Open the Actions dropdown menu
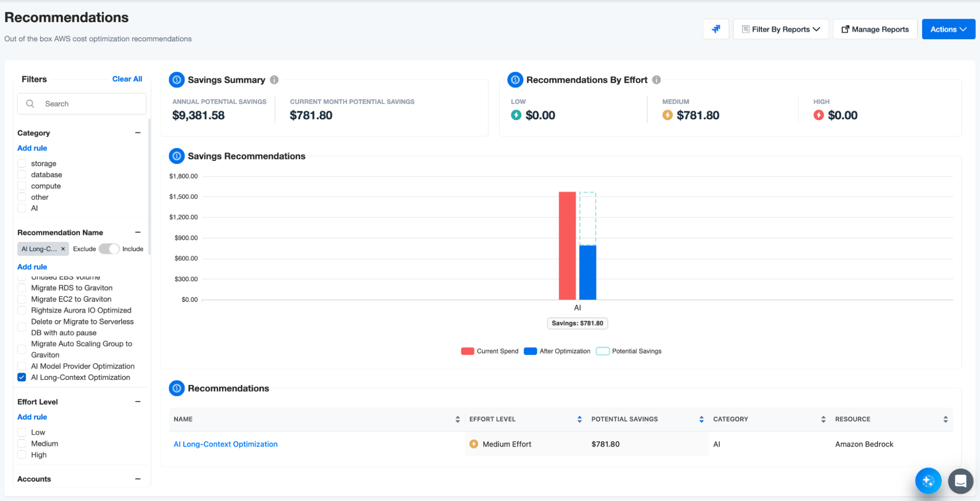Viewport: 980px width, 501px height. pyautogui.click(x=948, y=29)
